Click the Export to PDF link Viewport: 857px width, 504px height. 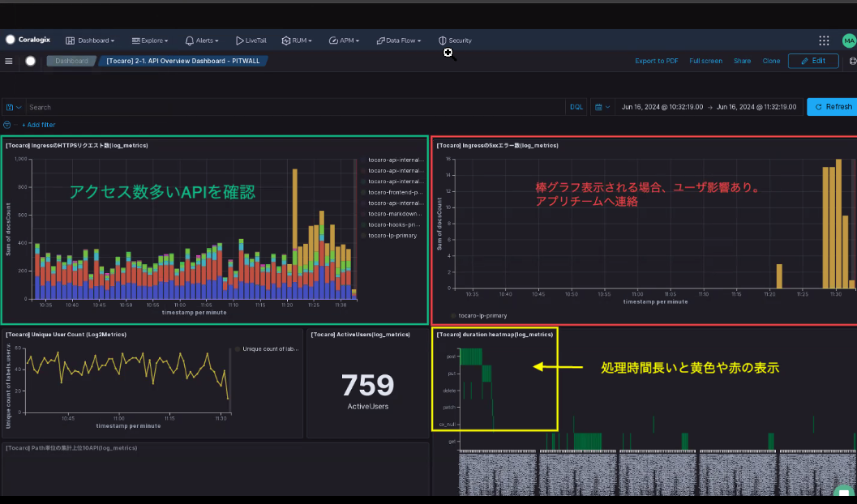pyautogui.click(x=656, y=61)
